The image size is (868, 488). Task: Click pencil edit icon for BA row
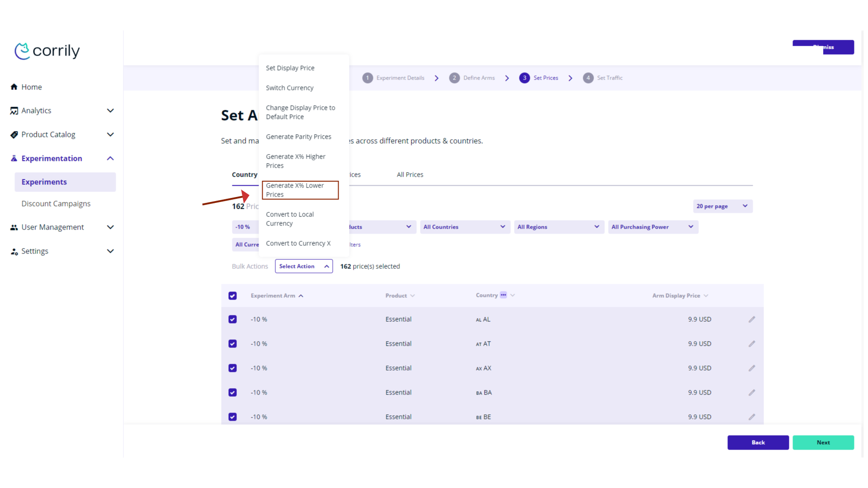tap(752, 393)
